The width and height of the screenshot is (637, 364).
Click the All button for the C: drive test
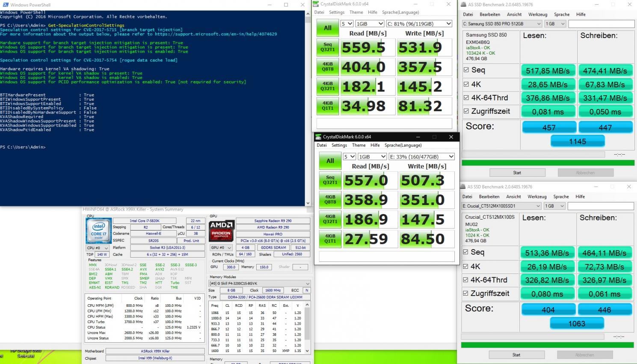click(327, 28)
